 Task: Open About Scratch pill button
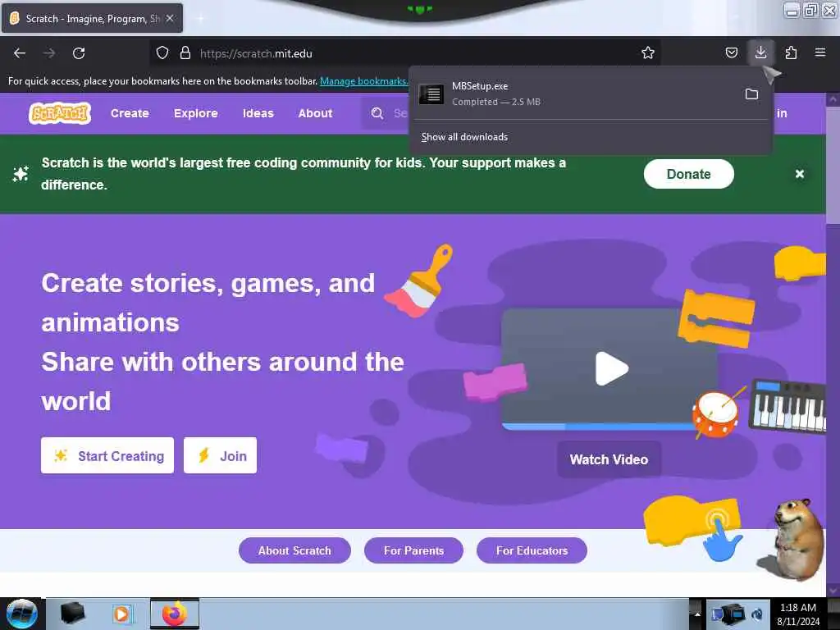click(x=294, y=550)
